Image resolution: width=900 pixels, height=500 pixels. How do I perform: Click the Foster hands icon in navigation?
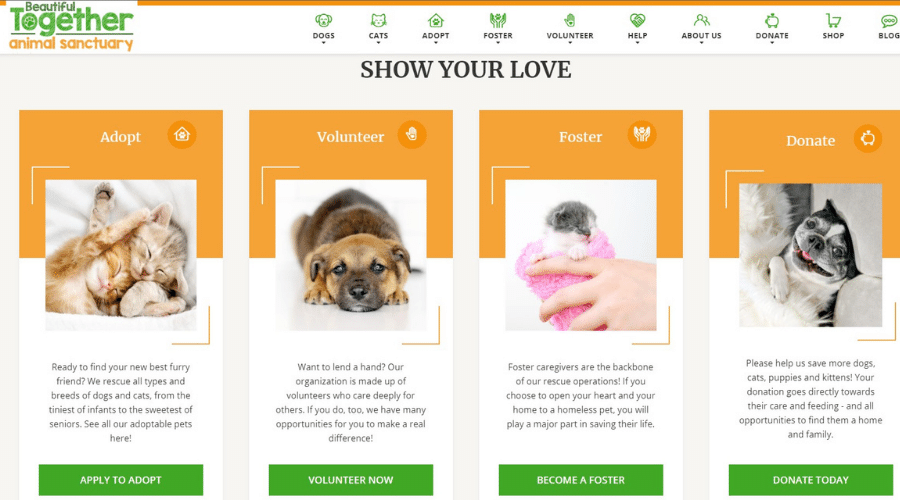point(498,21)
